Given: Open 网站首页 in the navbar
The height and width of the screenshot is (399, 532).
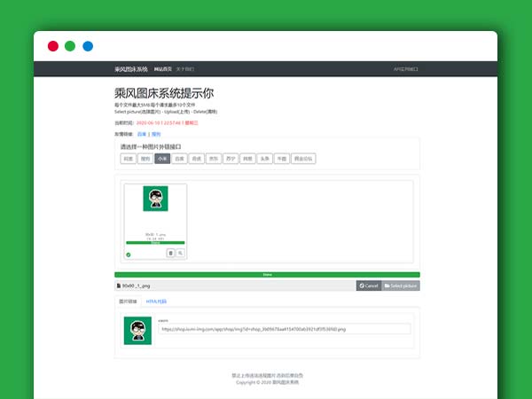Looking at the screenshot, I should (x=163, y=68).
